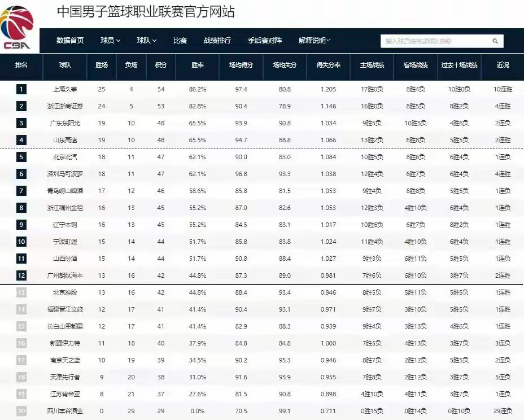Viewport: 524px width, 420px height.
Task: Open the 数据首页 menu item
Action: [70, 41]
